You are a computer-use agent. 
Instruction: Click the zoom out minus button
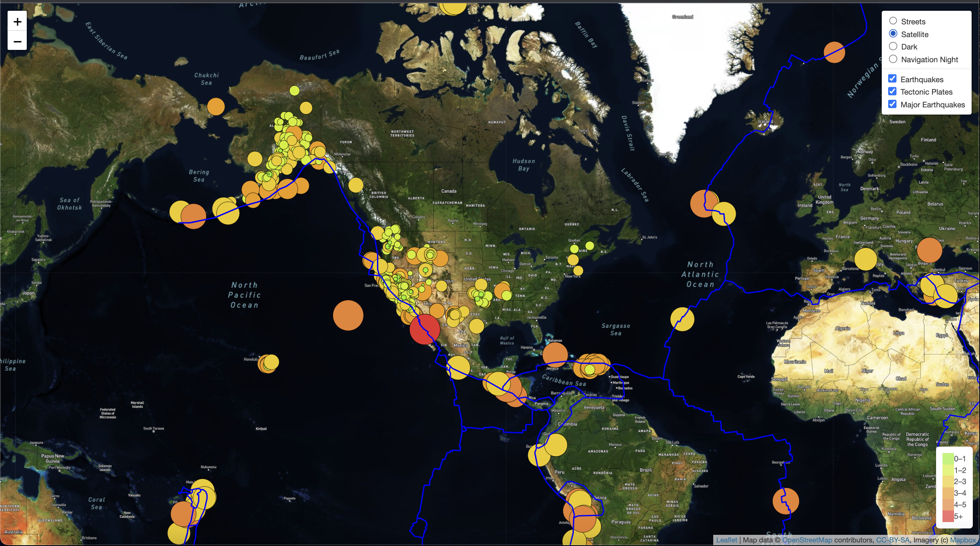17,42
